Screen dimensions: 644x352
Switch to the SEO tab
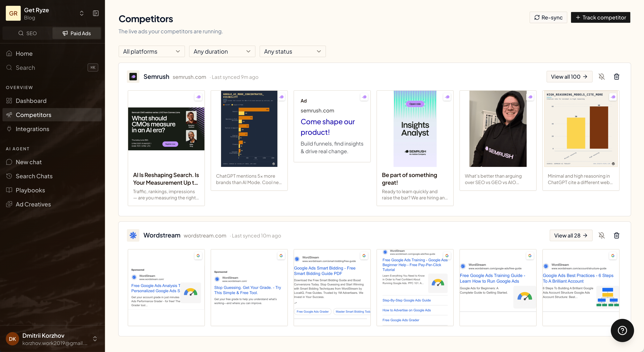click(28, 33)
